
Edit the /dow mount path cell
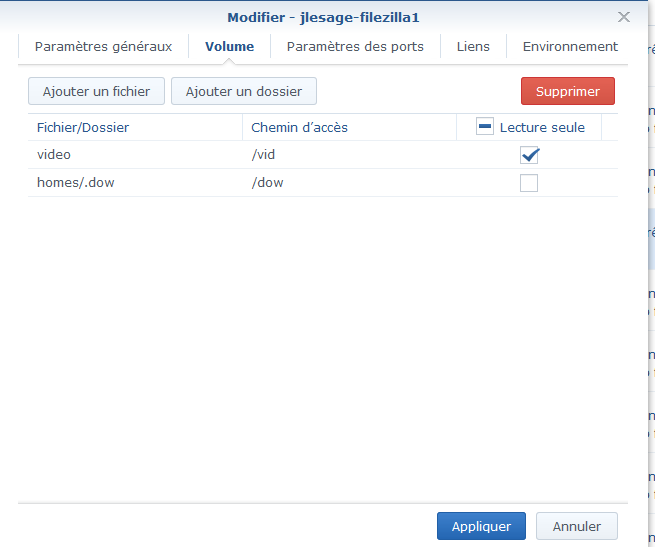pos(349,183)
